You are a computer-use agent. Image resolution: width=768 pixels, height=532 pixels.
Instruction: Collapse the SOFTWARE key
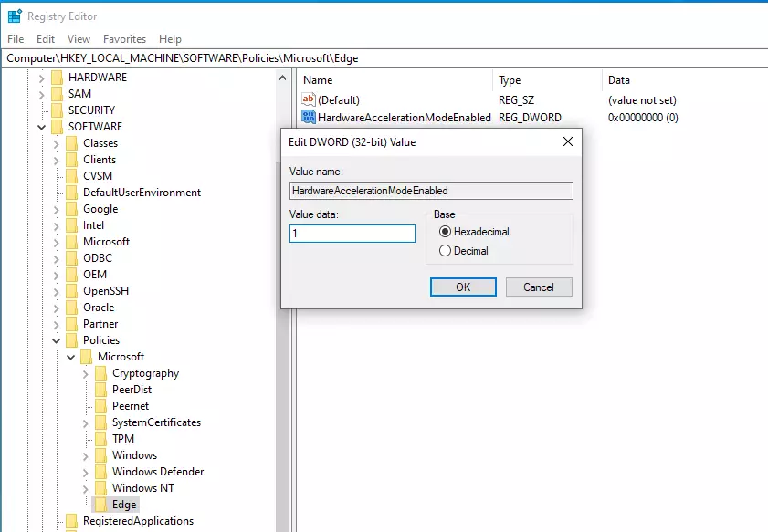coord(42,127)
